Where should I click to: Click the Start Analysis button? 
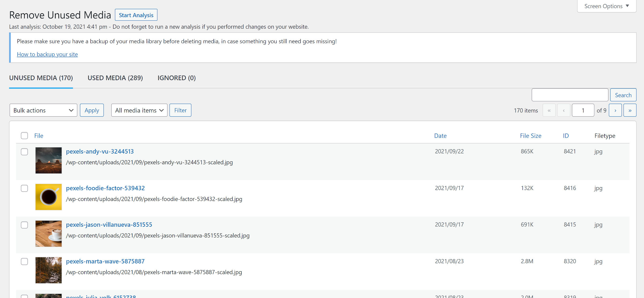point(136,15)
